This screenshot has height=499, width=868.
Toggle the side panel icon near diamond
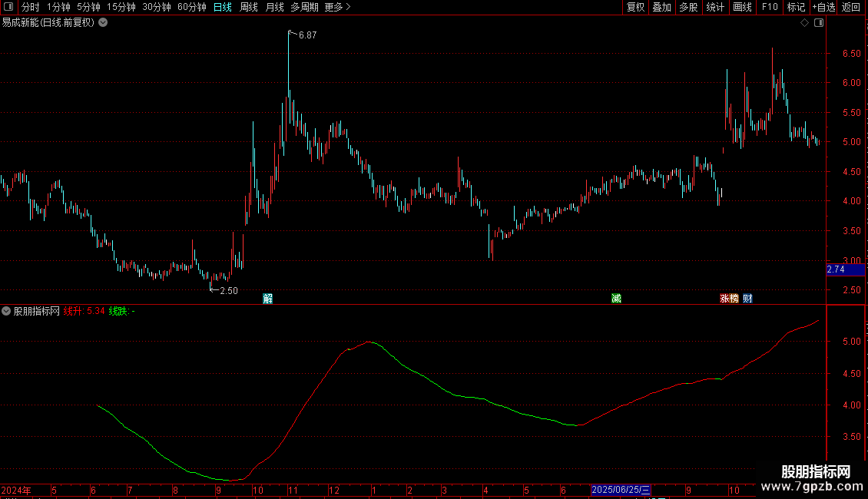tap(819, 23)
